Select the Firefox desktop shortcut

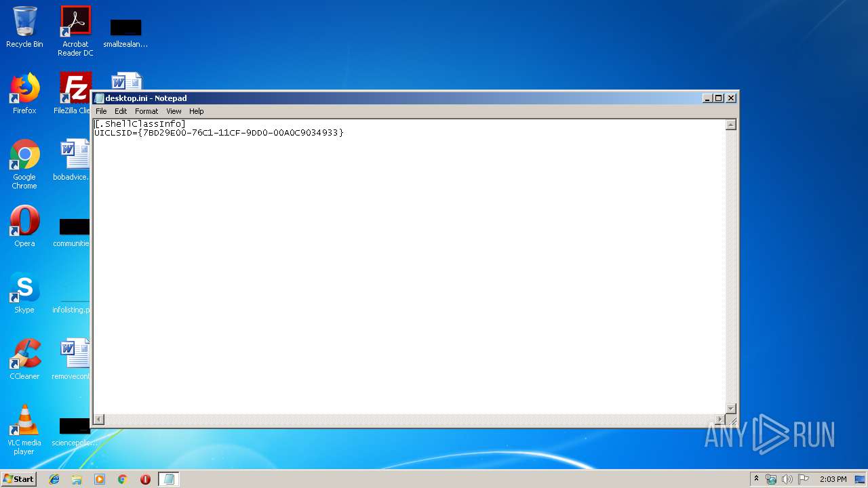24,94
